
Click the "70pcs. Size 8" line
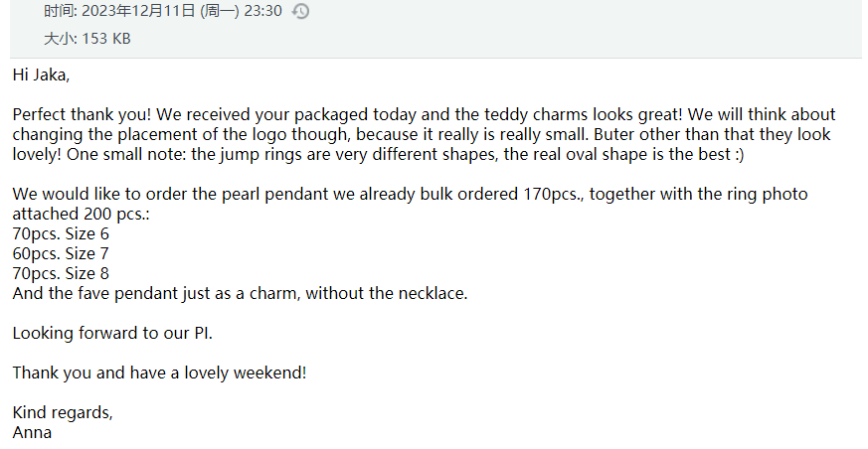61,273
